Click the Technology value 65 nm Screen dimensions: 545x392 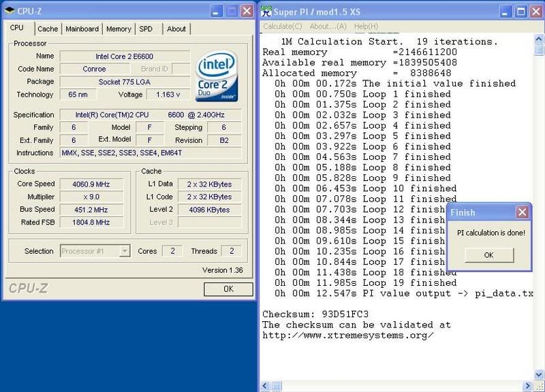point(78,95)
